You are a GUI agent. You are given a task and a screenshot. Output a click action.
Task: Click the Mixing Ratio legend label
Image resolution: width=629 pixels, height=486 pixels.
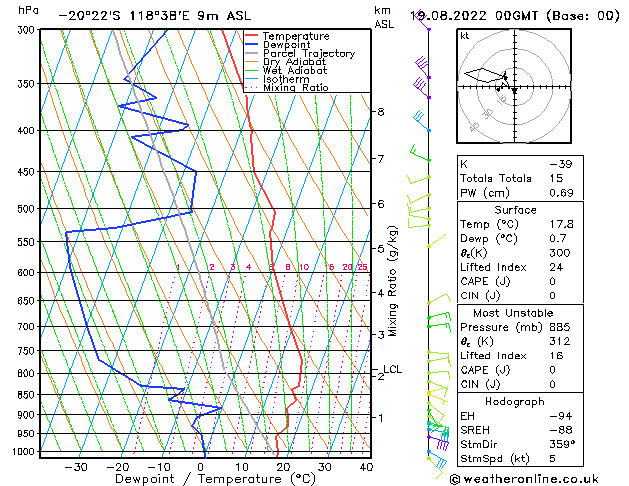point(295,88)
